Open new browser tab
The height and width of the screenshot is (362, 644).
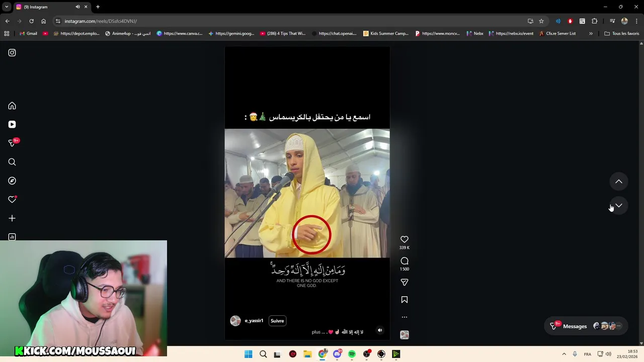[x=98, y=7]
